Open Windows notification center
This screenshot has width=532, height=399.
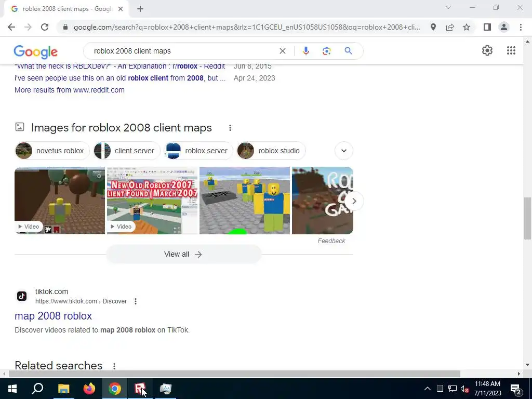515,389
